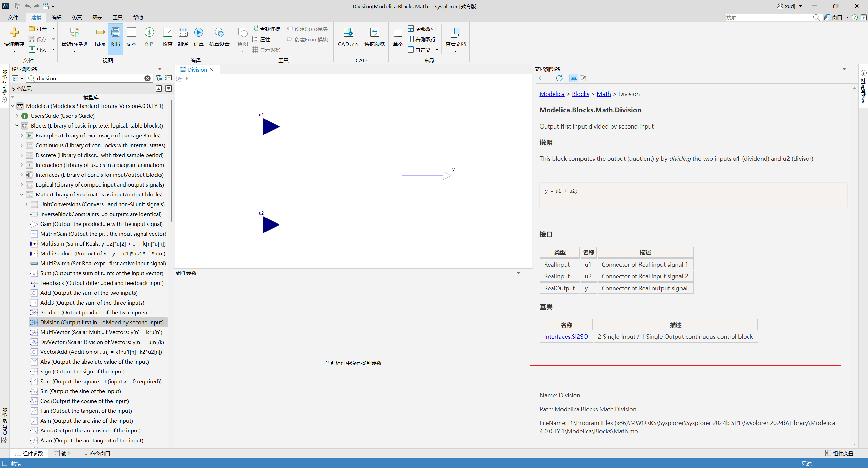868x468 pixels.
Task: Toggle document edit mode icon
Action: [x=583, y=78]
